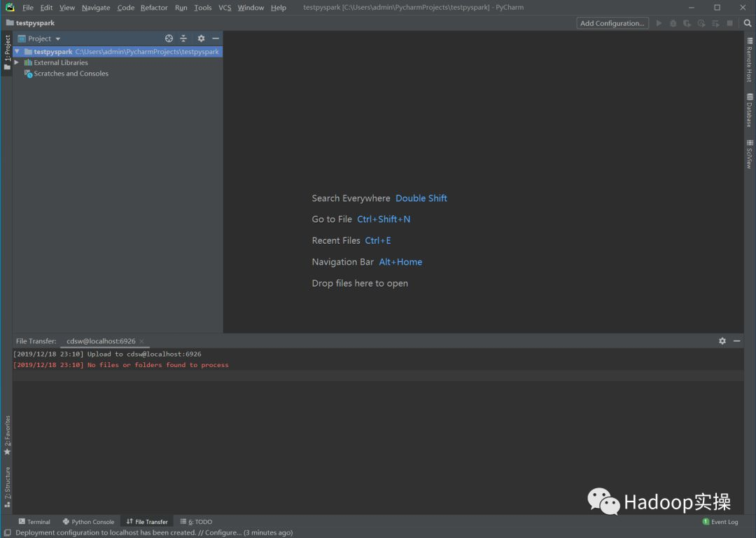Click the Debug bug icon

pos(673,23)
